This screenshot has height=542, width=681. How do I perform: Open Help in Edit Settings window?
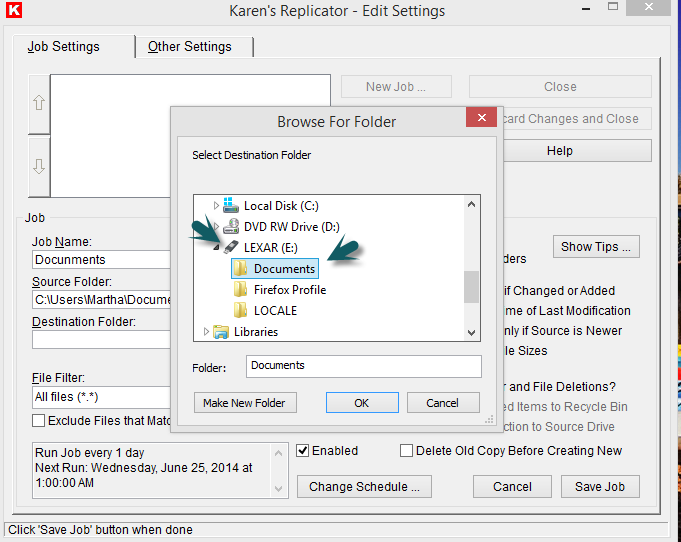(577, 151)
